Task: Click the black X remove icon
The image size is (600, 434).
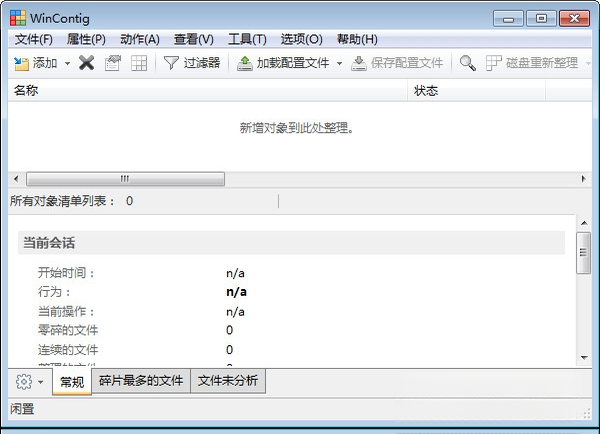Action: click(x=86, y=63)
